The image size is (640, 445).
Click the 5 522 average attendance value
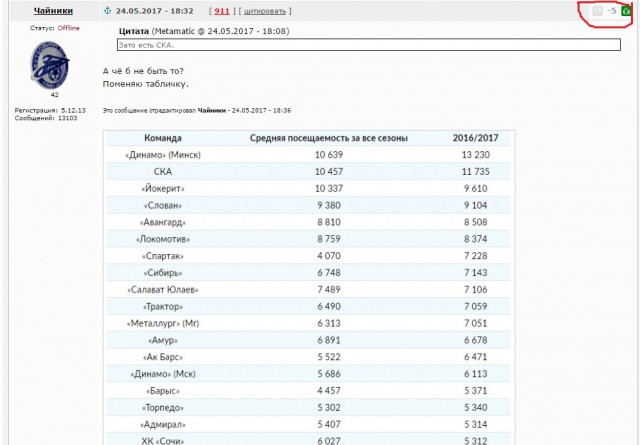[x=329, y=357]
